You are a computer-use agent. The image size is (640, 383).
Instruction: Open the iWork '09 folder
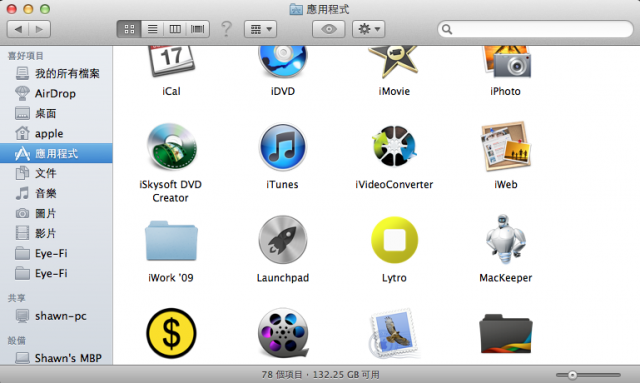tap(171, 241)
